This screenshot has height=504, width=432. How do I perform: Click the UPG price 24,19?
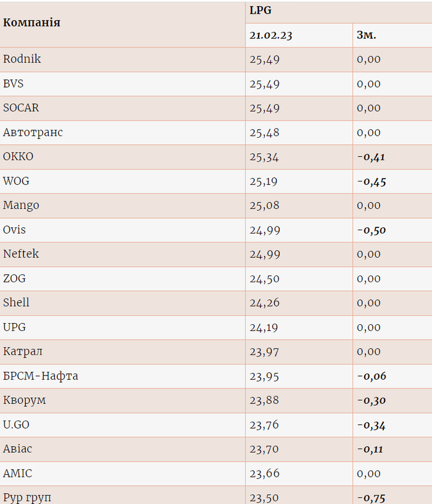pyautogui.click(x=264, y=327)
